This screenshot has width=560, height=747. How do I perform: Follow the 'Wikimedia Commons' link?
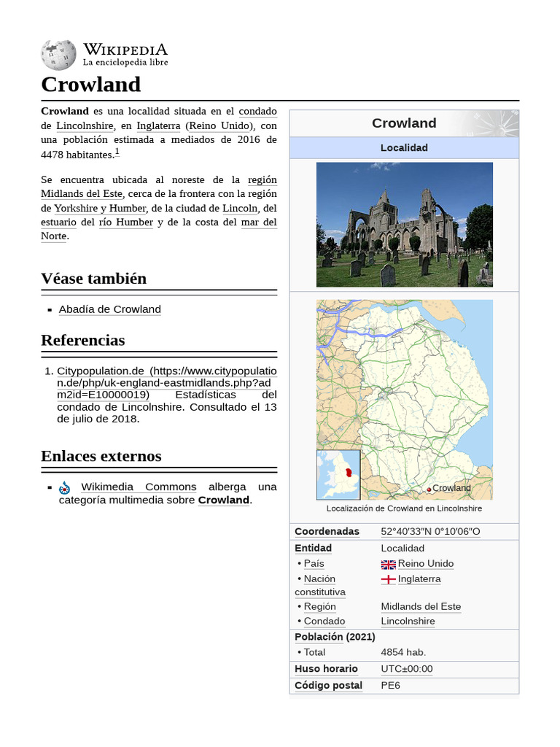pyautogui.click(x=139, y=487)
